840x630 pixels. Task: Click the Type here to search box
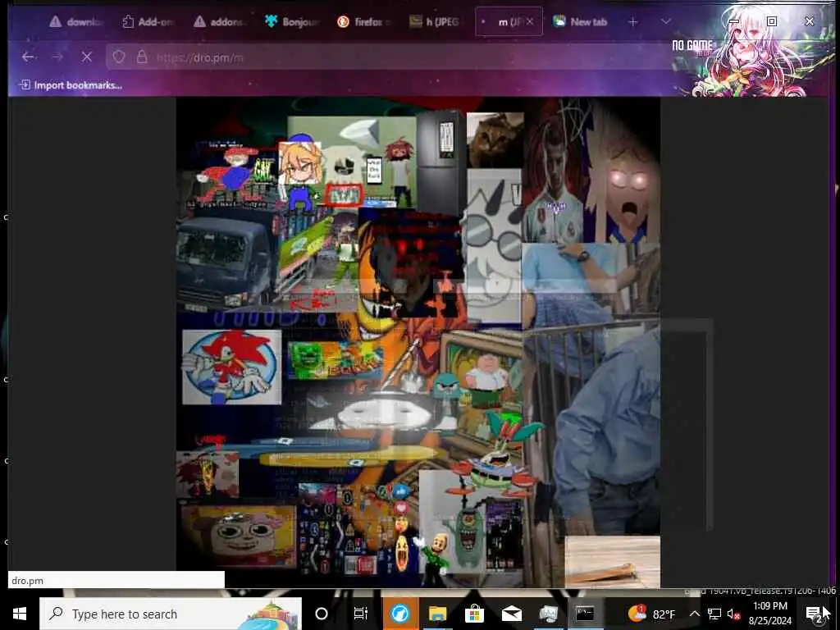[171, 614]
